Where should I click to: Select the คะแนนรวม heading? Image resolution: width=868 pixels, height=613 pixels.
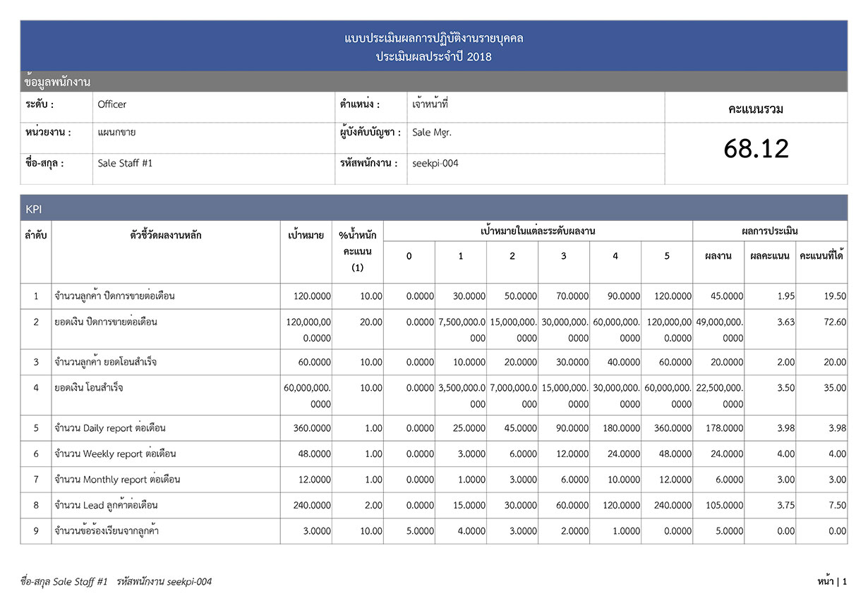tap(756, 109)
